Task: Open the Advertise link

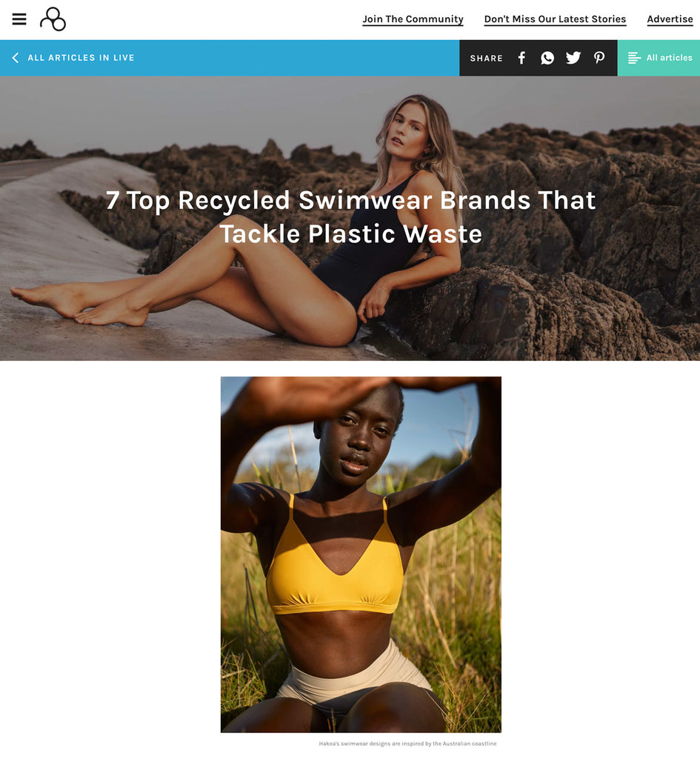Action: click(x=670, y=19)
